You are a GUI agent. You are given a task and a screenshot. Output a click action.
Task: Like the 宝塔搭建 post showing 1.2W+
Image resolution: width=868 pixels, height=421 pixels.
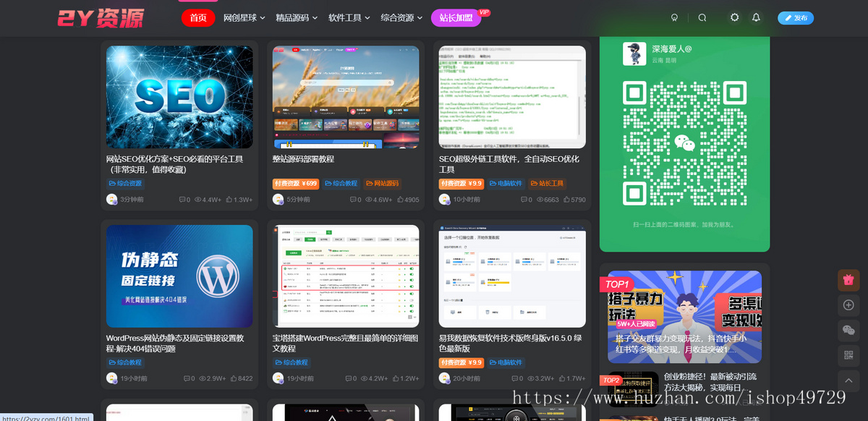coord(406,378)
